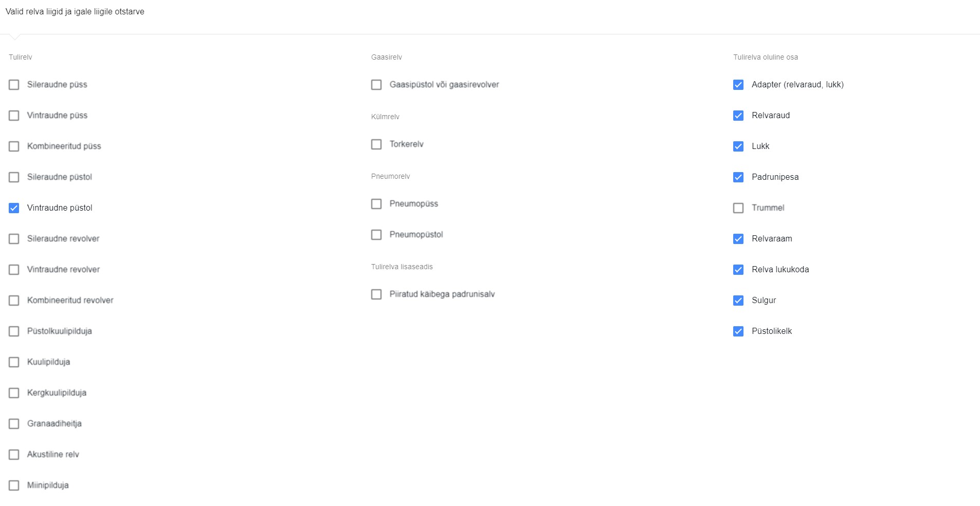Click the Külmrelv section heading
The height and width of the screenshot is (506, 980).
tap(385, 117)
